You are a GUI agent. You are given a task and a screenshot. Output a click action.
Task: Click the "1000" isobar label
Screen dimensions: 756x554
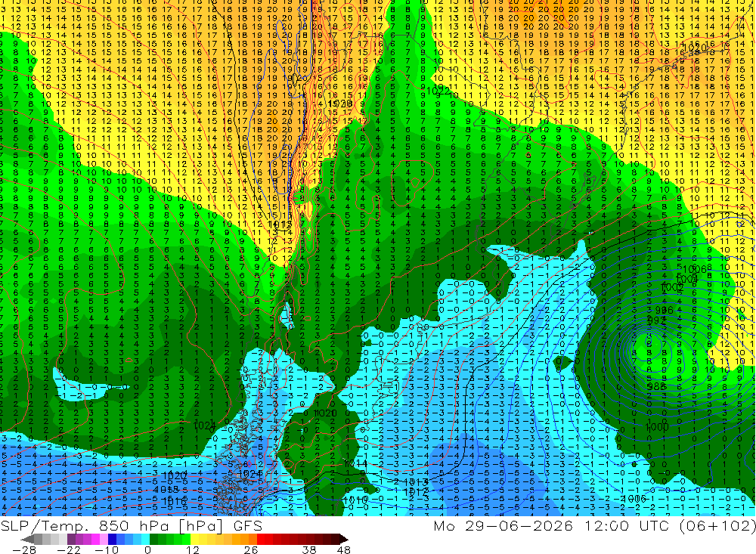point(657,427)
